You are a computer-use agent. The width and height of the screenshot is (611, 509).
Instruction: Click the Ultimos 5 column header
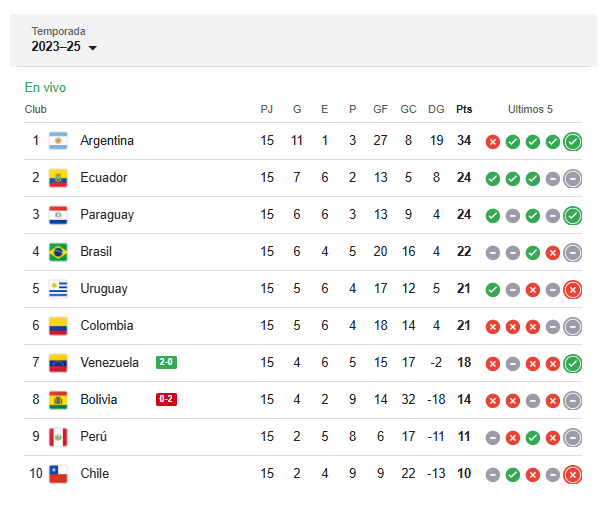pyautogui.click(x=530, y=109)
